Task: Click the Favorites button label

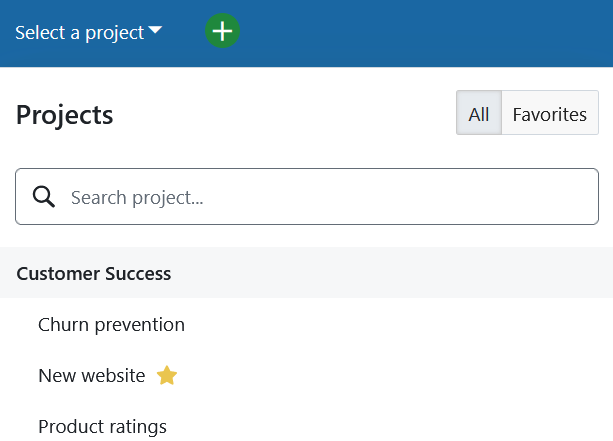Action: pyautogui.click(x=549, y=114)
